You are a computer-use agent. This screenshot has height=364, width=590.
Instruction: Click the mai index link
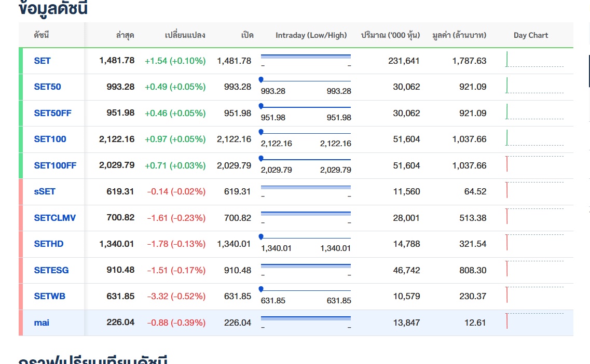tap(42, 323)
